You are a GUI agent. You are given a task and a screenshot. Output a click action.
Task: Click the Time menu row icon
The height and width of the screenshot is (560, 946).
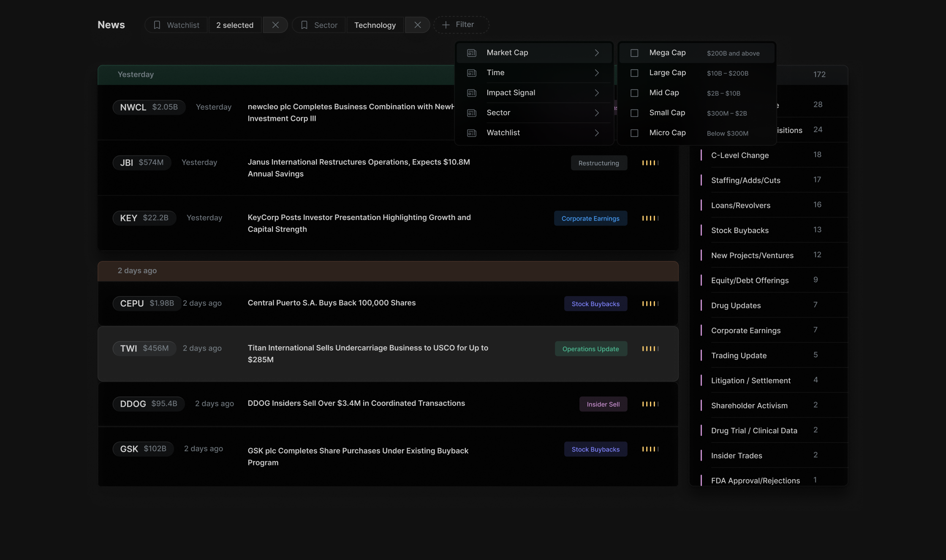pyautogui.click(x=472, y=73)
